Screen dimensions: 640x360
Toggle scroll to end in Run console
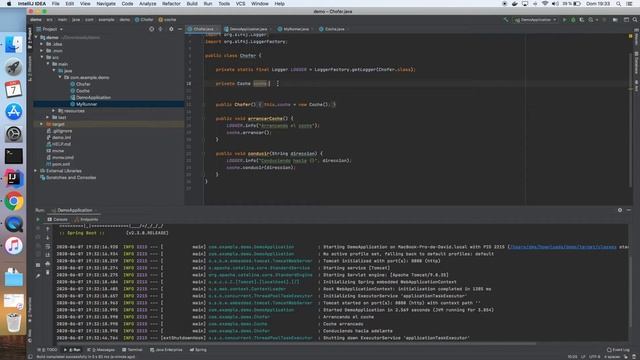[x=48, y=255]
